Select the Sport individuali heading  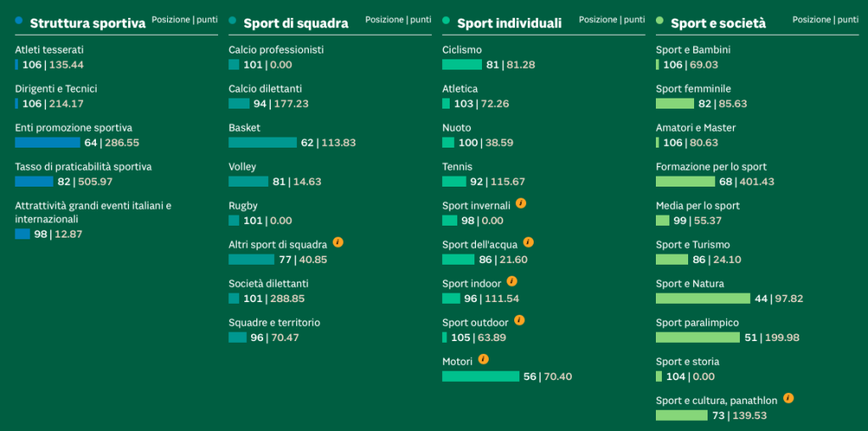point(509,23)
